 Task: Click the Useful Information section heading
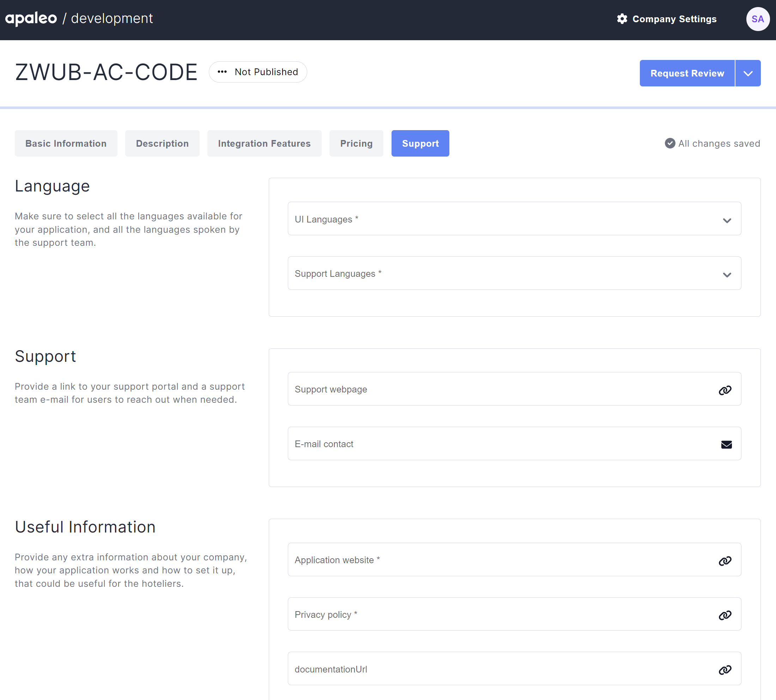click(x=85, y=527)
